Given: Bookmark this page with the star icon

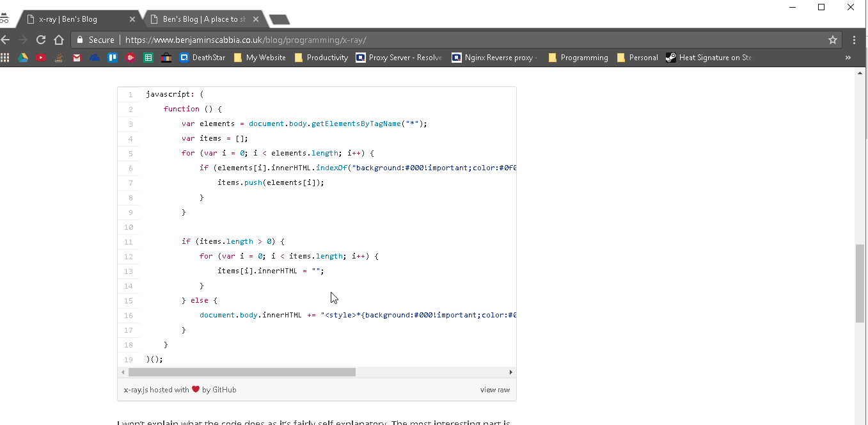Looking at the screenshot, I should 832,40.
